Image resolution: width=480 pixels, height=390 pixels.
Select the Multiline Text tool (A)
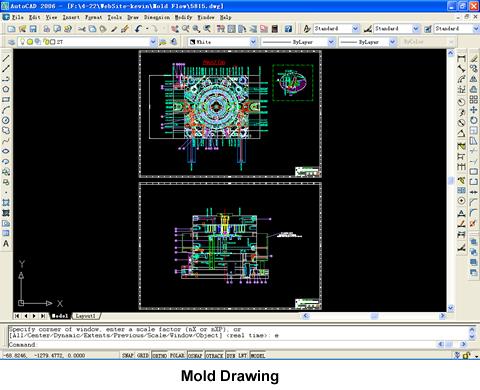(6, 244)
